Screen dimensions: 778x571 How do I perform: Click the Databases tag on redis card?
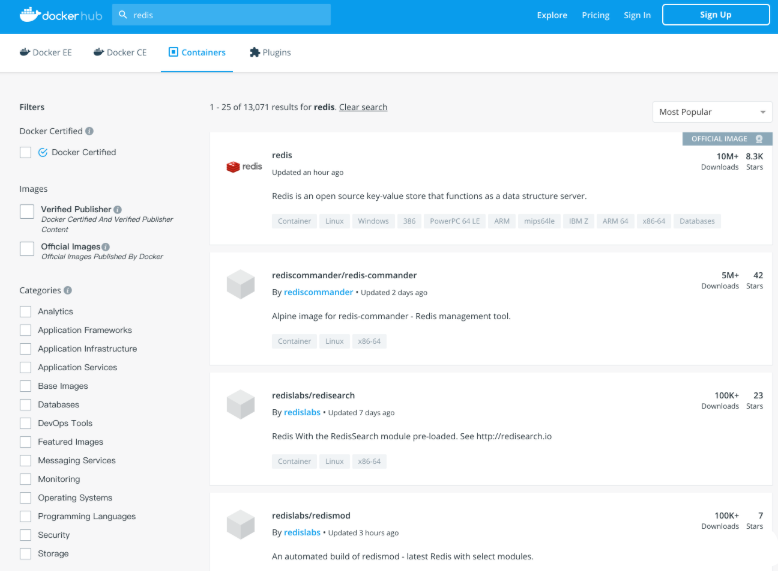[697, 221]
